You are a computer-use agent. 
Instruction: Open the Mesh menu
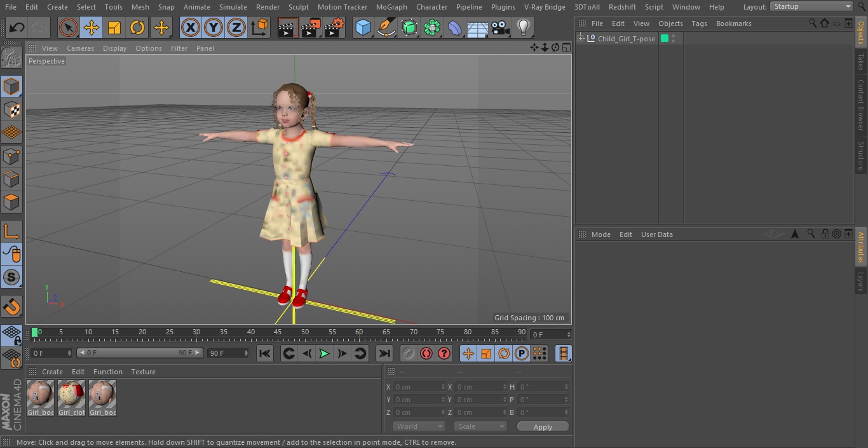point(140,7)
